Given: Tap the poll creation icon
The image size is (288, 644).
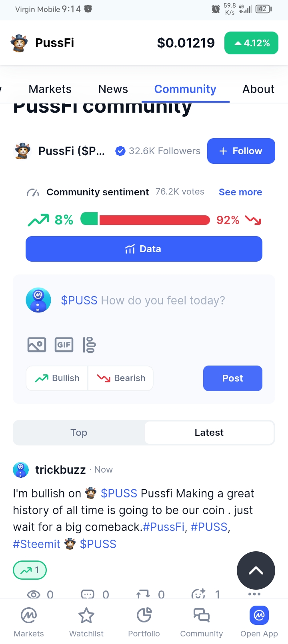Looking at the screenshot, I should click(x=89, y=345).
